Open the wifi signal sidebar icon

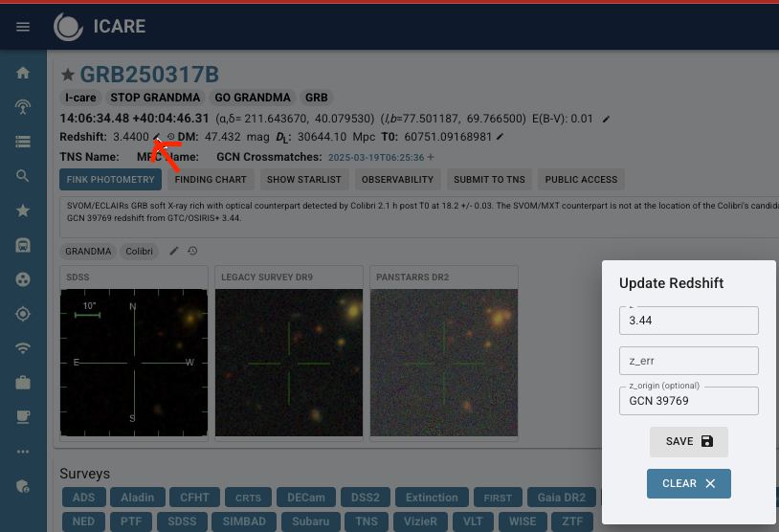[x=23, y=348]
